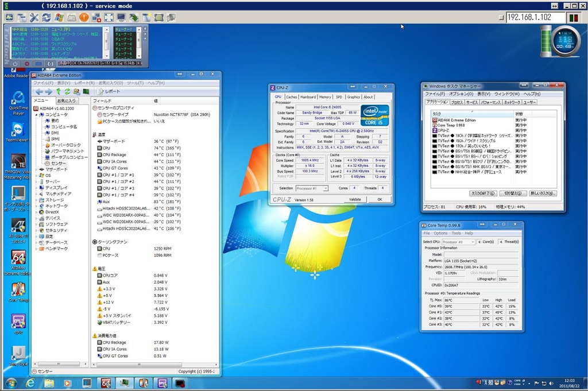The height and width of the screenshot is (391, 588).
Task: Open the Windows Start menu orb
Action: click(11, 384)
